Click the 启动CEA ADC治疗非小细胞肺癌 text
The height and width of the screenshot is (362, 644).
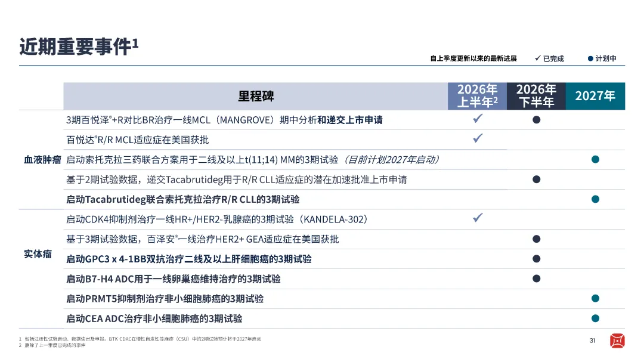click(x=154, y=318)
